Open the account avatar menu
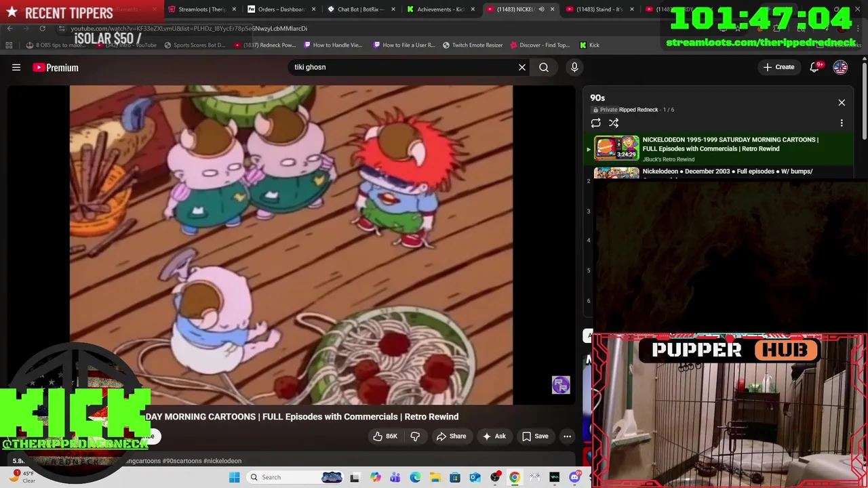The image size is (868, 488). [x=840, y=67]
